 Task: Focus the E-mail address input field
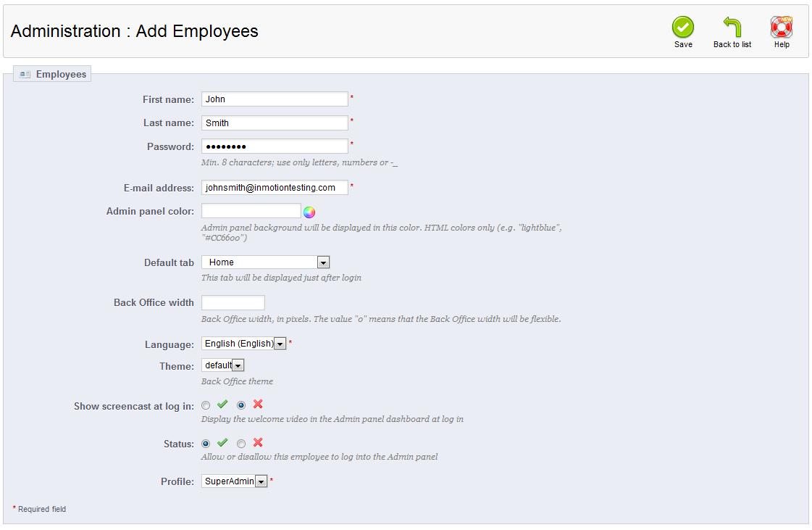coord(275,188)
